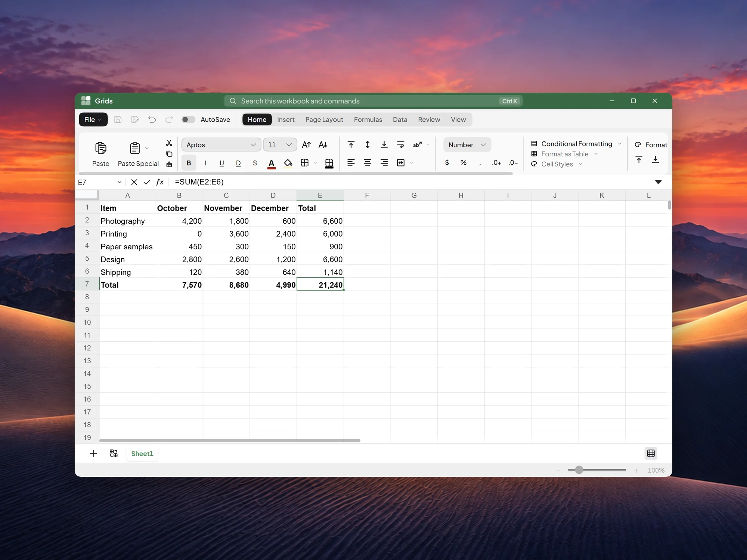Click the Copy icon
Image resolution: width=747 pixels, height=560 pixels.
pos(169,154)
